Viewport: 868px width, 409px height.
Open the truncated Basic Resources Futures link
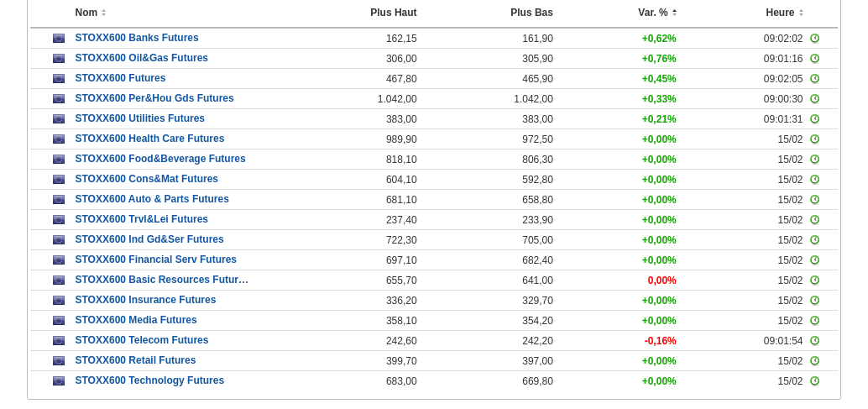(x=161, y=280)
